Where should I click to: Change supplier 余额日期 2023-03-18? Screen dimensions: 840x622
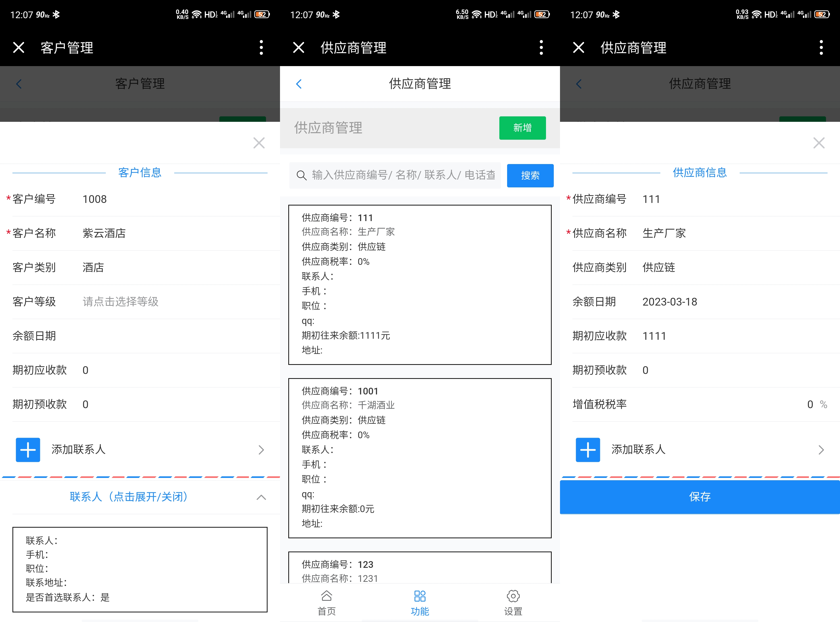click(x=670, y=302)
